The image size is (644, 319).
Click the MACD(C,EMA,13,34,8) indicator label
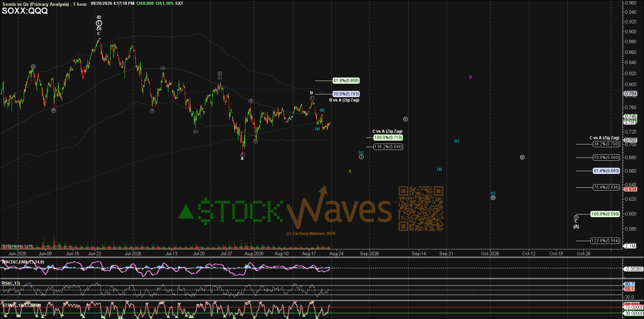[23, 262]
